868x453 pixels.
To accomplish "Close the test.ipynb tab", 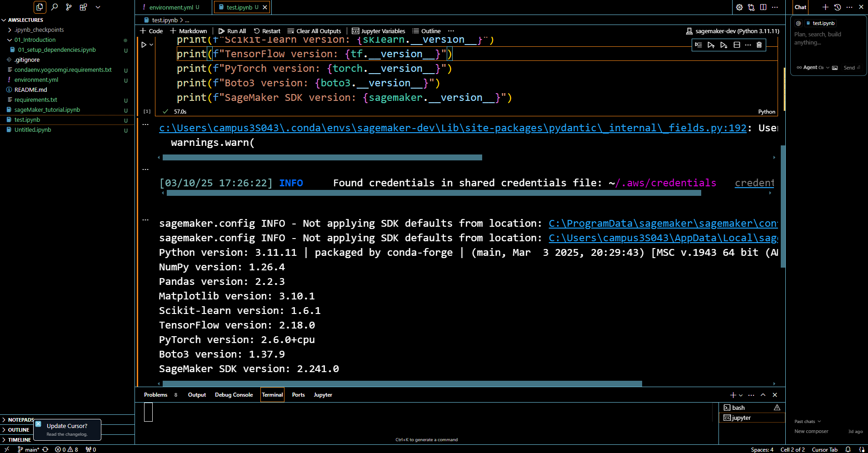I will 265,7.
